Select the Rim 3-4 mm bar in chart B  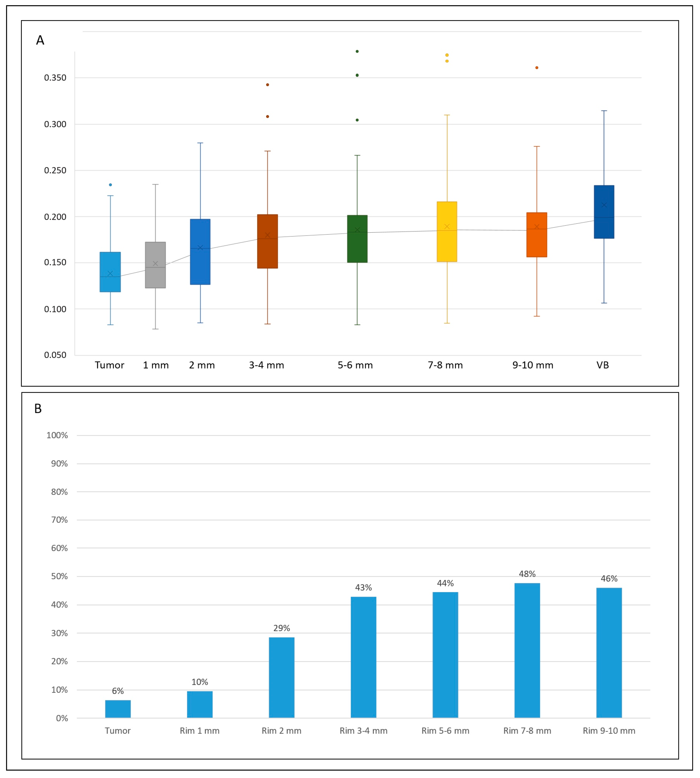[363, 657]
